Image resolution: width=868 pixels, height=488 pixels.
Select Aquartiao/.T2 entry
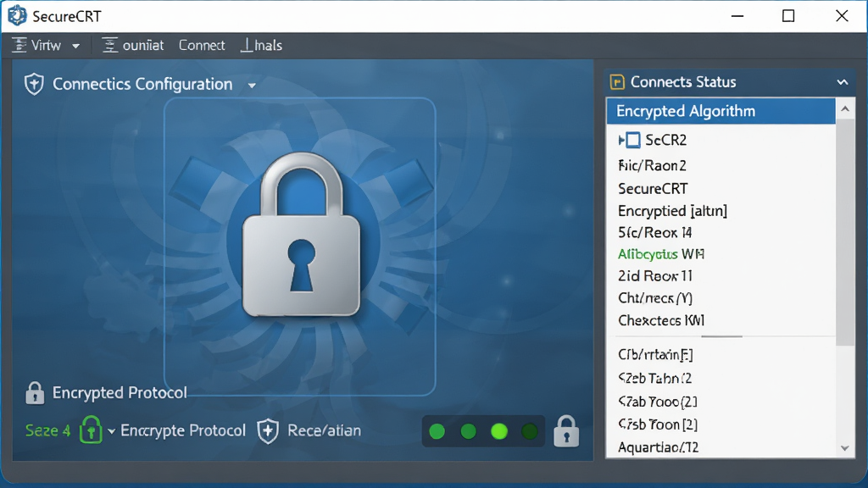click(x=658, y=447)
